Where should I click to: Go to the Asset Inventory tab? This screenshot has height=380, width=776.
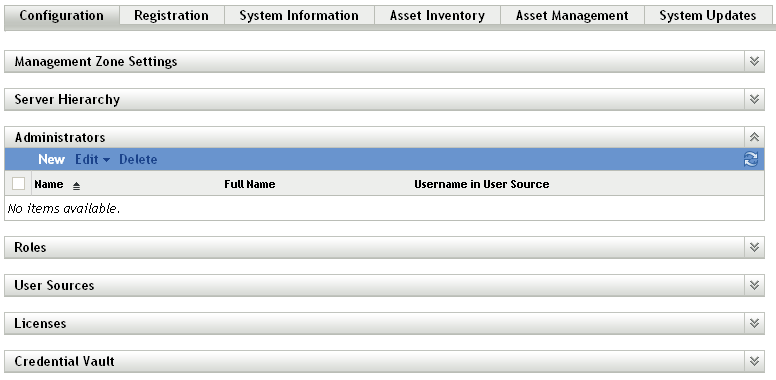pyautogui.click(x=437, y=15)
